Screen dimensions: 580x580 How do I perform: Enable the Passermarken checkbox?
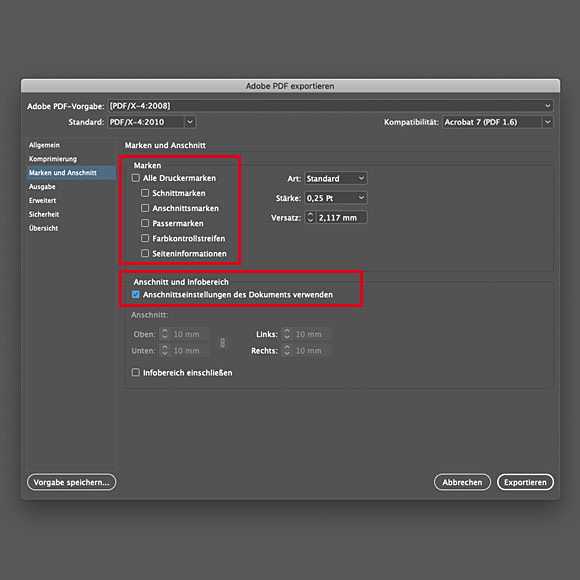pos(145,223)
